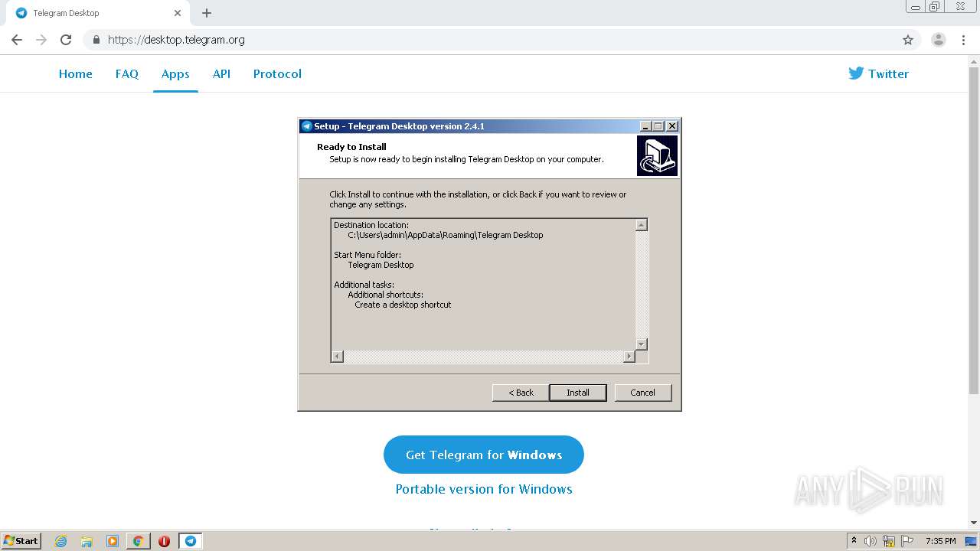Click the summary box scroll right arrow

(629, 357)
